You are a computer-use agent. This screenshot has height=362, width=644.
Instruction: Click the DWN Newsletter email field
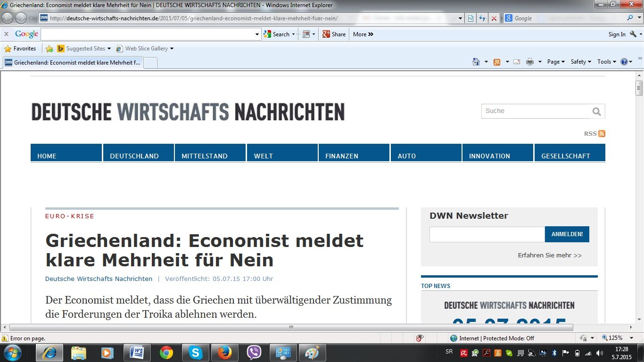coord(487,234)
